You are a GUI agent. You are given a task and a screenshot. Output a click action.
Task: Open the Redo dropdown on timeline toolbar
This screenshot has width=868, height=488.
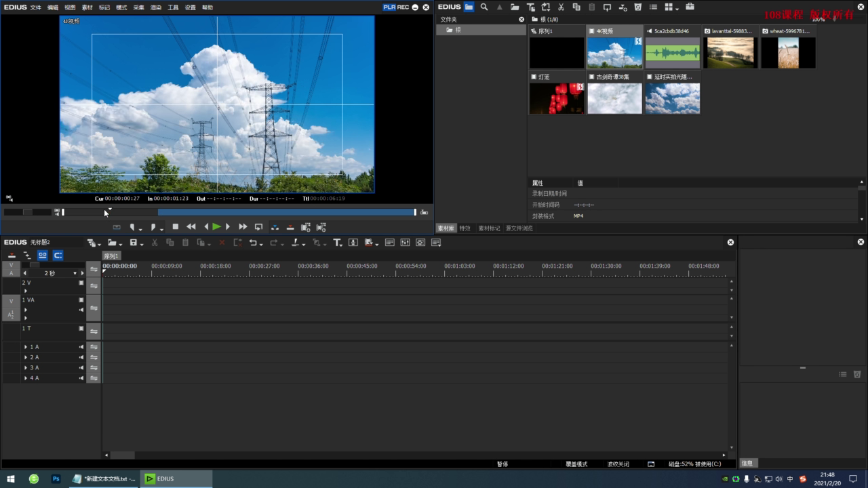point(282,244)
